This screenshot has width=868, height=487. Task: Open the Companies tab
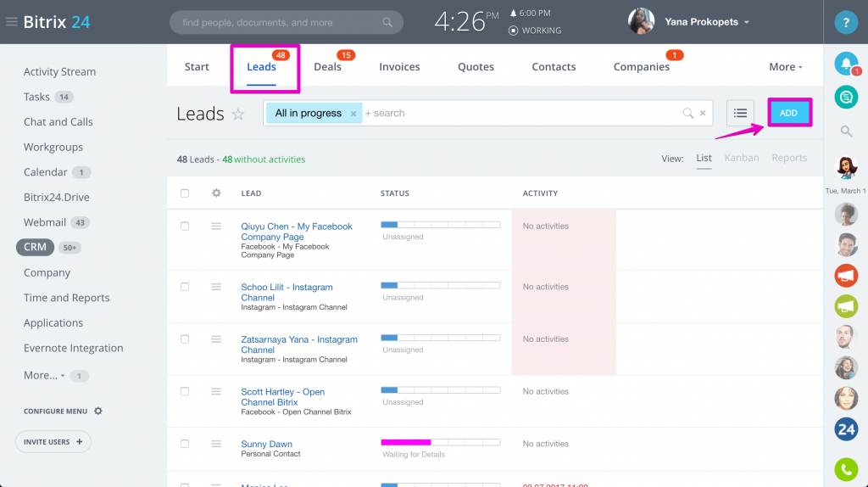[641, 66]
